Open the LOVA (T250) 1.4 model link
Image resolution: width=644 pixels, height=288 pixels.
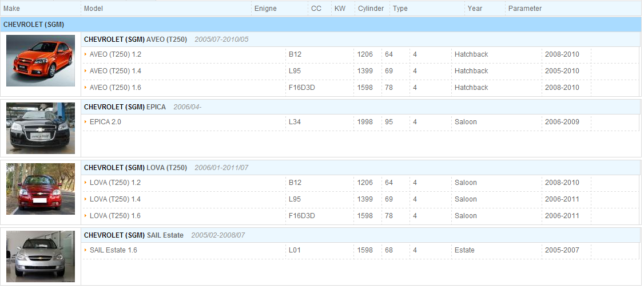click(x=116, y=199)
